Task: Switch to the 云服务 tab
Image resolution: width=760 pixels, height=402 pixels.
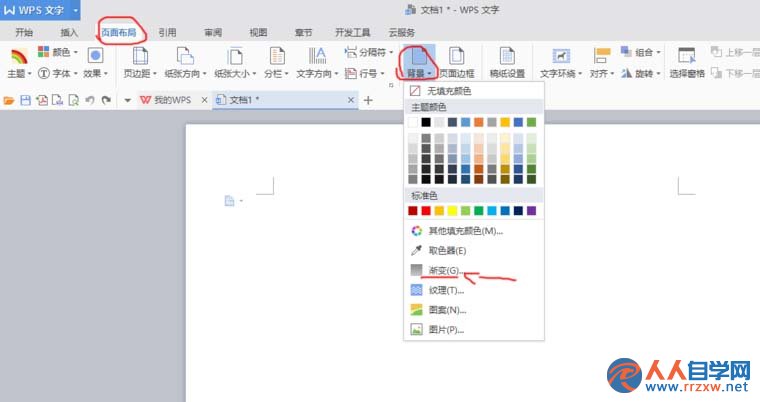Action: tap(401, 32)
